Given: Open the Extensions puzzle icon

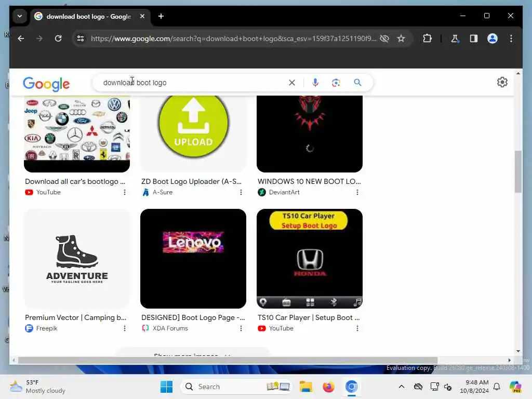Looking at the screenshot, I should (427, 38).
